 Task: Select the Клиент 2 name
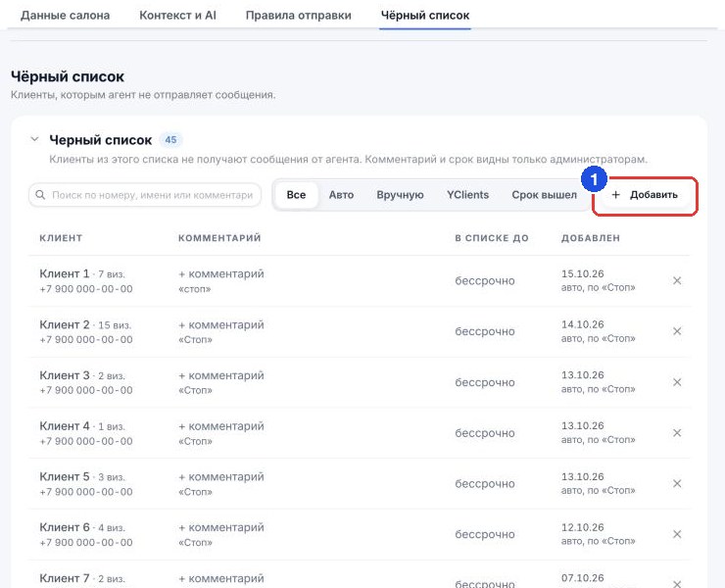(x=65, y=324)
